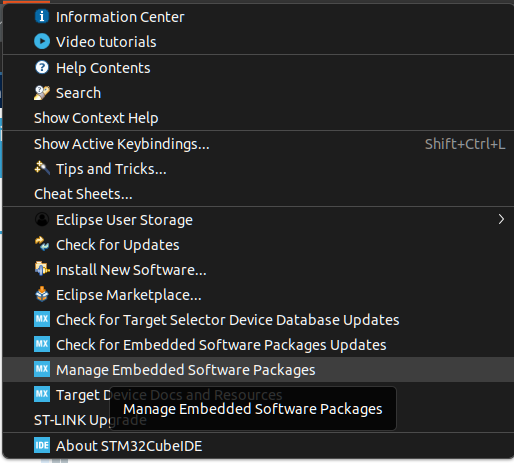Choose Help Contents menu item
Viewport: 514px width, 463px height.
click(258, 68)
